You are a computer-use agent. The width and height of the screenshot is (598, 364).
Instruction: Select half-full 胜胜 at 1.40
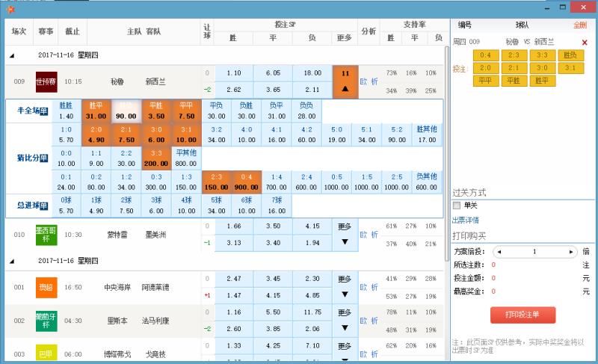(67, 111)
